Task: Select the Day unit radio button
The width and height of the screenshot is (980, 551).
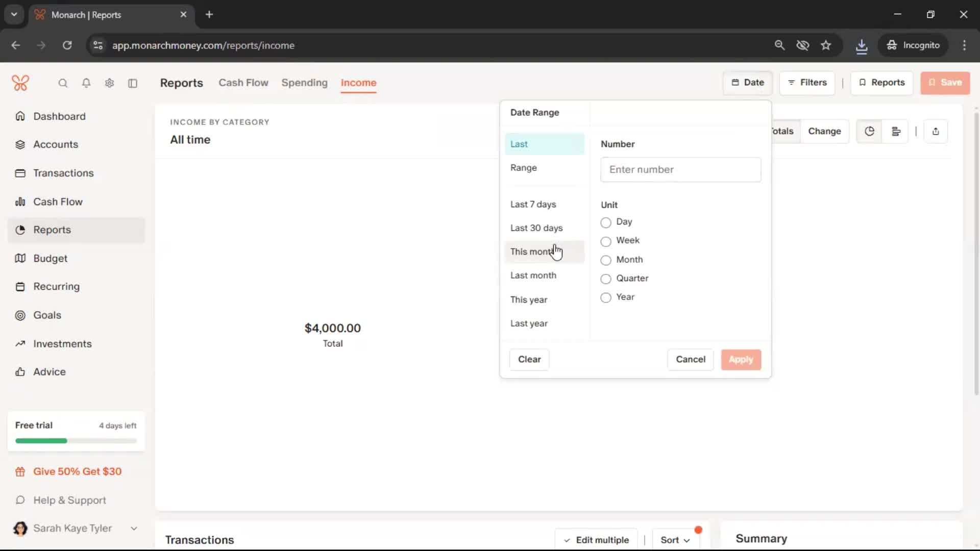Action: [x=606, y=222]
